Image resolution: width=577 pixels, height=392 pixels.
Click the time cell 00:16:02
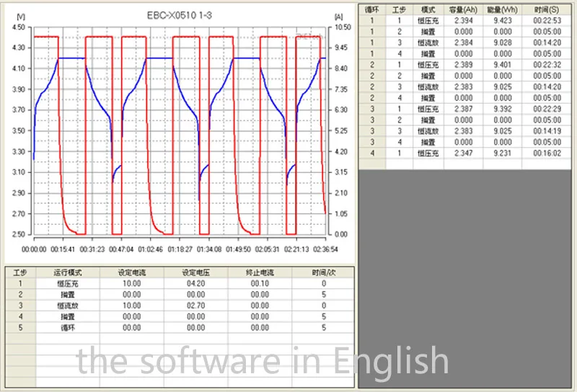(x=547, y=153)
